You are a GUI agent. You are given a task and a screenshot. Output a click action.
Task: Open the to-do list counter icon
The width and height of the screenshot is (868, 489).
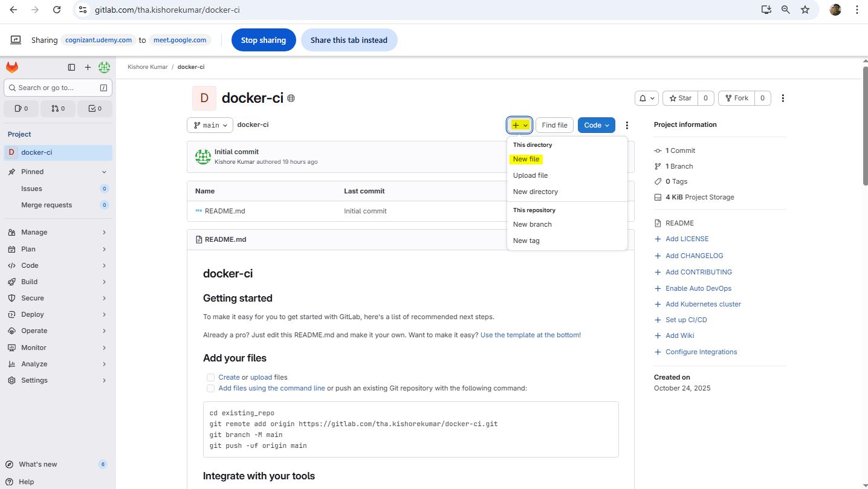click(95, 109)
